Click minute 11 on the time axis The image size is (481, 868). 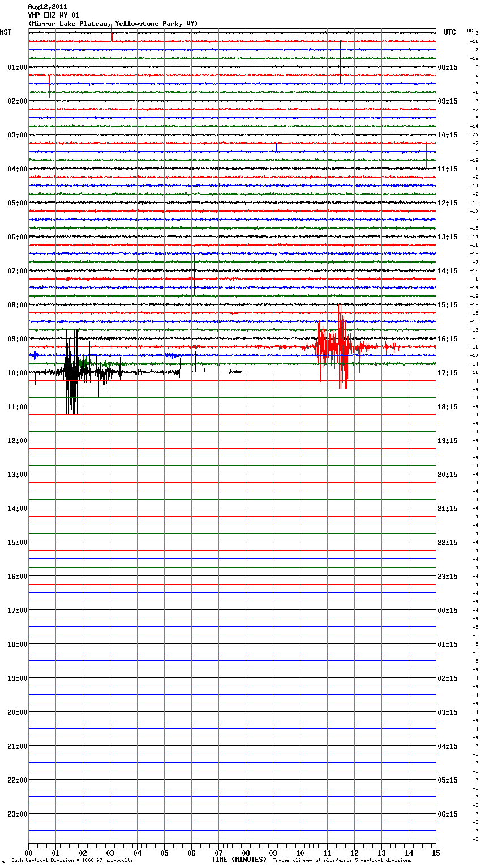[327, 853]
